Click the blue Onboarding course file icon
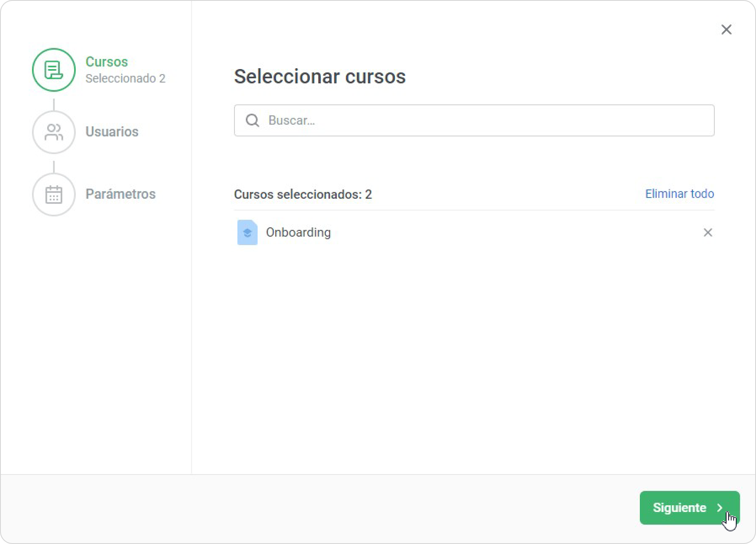 coord(248,232)
